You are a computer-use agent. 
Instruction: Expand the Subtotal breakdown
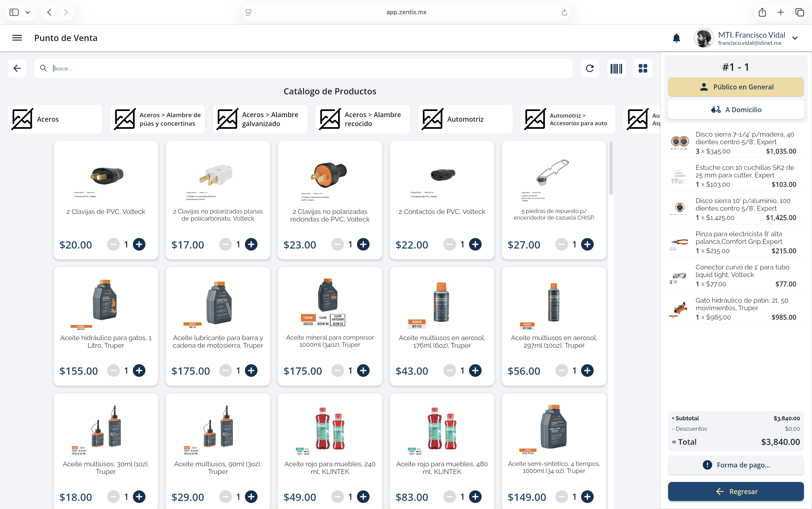coord(686,418)
